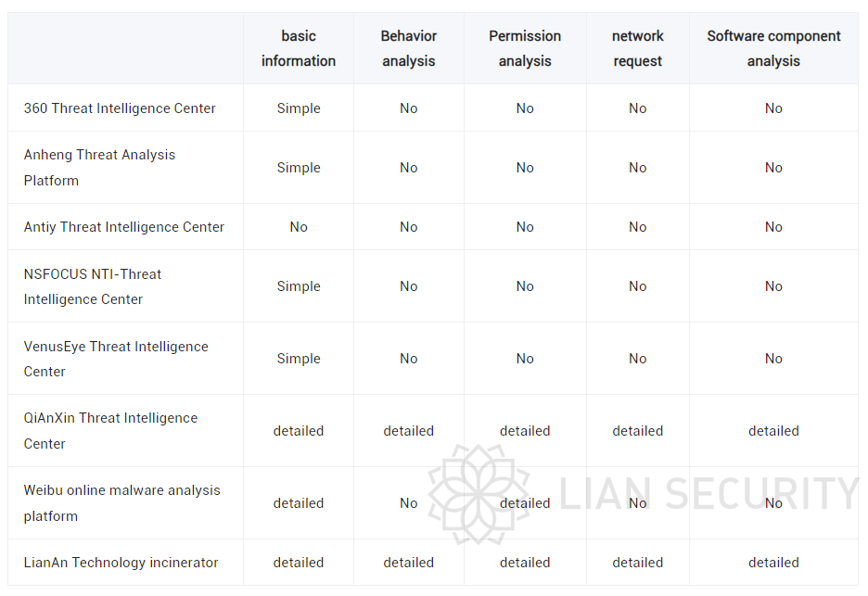
Task: Click 'VenusEye Threat Intelligence Center' row label
Action: [116, 359]
